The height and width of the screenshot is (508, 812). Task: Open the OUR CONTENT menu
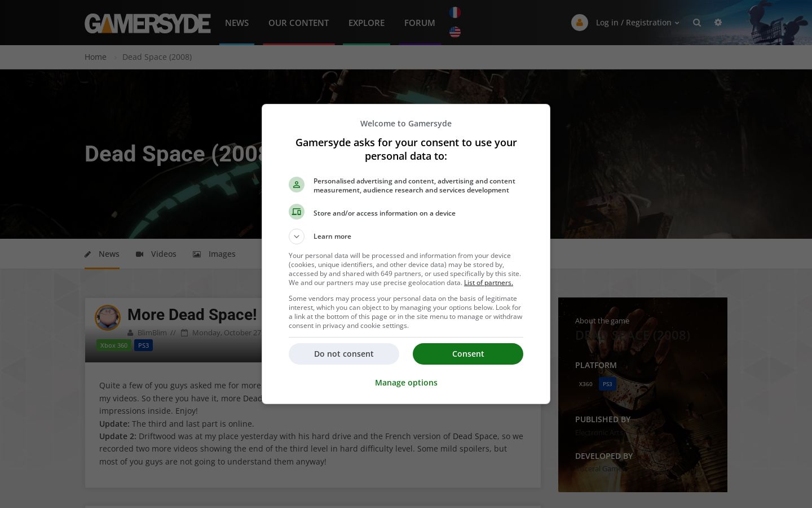pos(299,23)
